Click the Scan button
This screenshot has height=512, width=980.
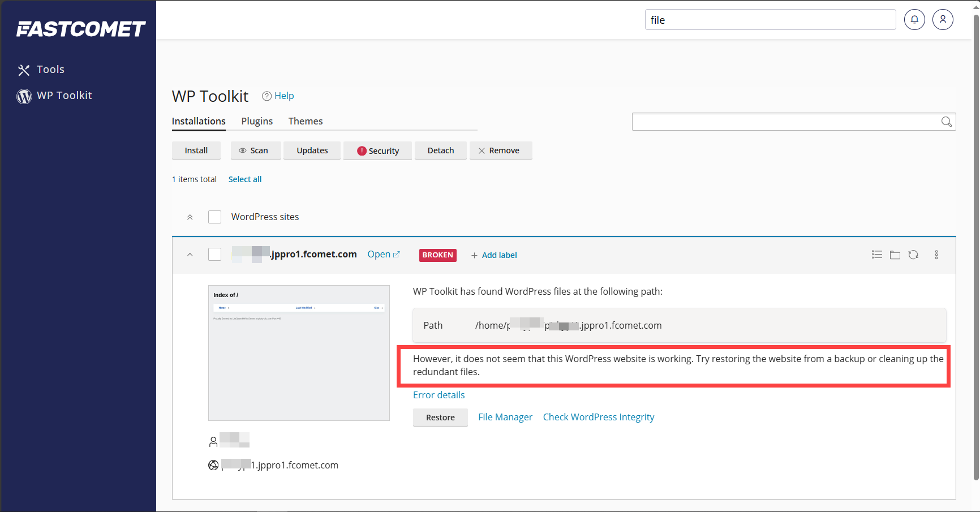pos(255,150)
